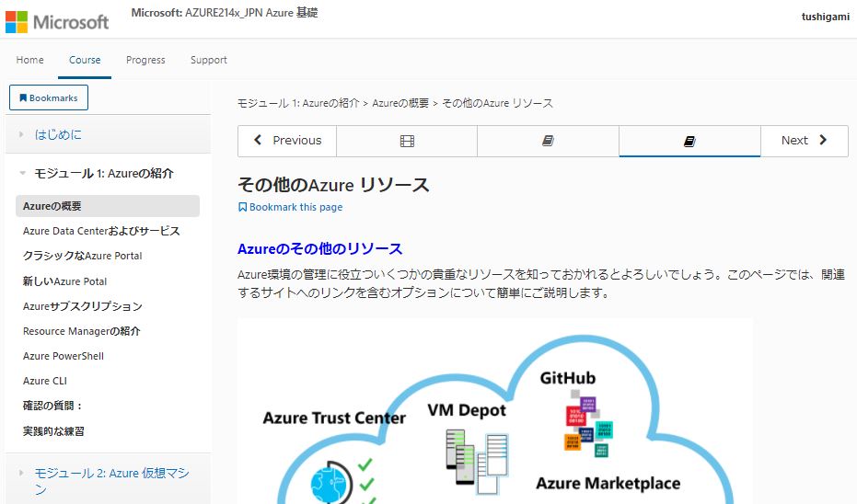Click breadcrumb モジュール 1: Azureの紹介
This screenshot has height=504, width=857.
tap(298, 103)
